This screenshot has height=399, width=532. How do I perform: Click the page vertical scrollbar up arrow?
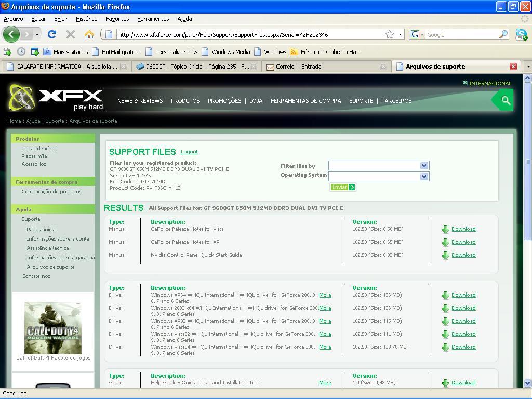pos(528,78)
